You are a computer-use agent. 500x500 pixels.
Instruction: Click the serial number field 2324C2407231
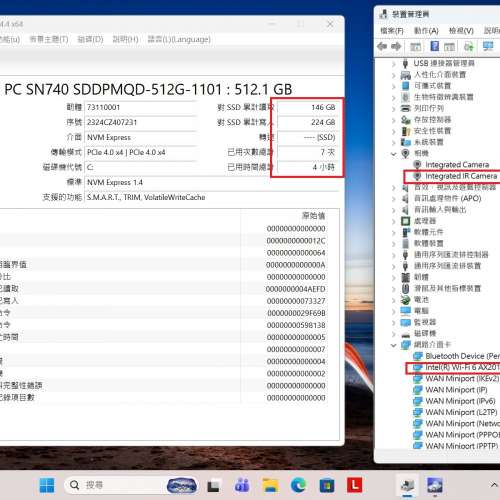pos(141,122)
